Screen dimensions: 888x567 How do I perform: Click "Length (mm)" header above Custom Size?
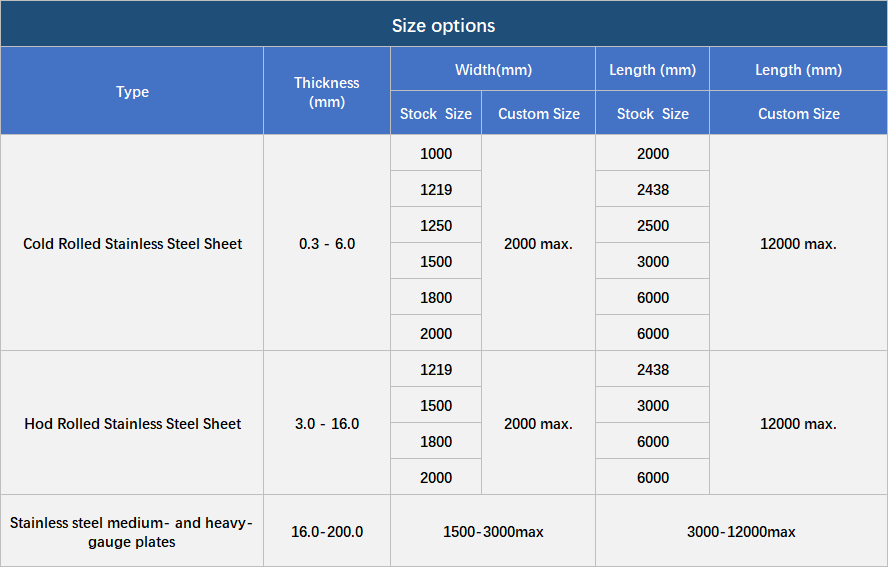(x=798, y=69)
